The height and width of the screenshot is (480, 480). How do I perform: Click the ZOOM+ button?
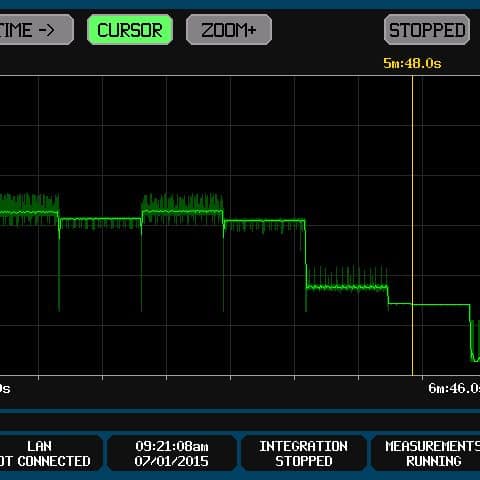229,30
